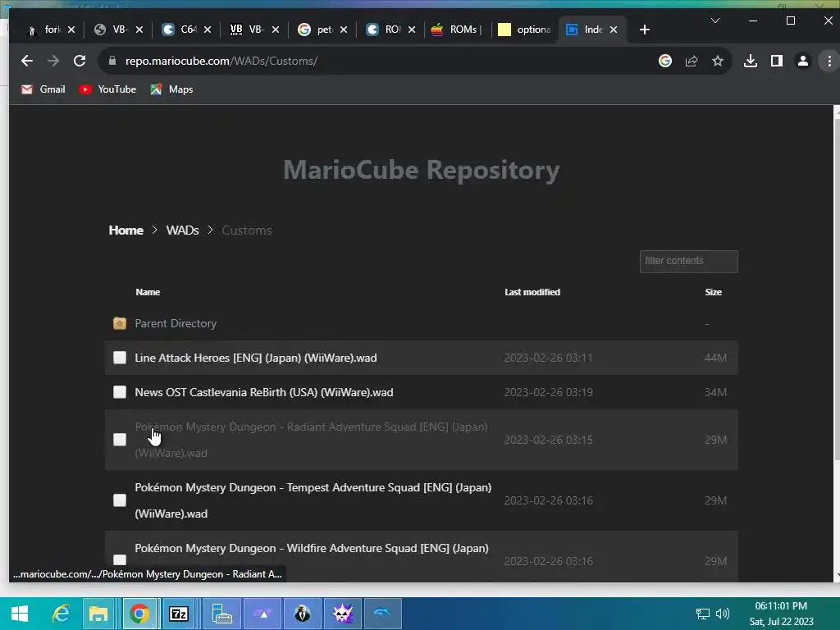Screen dimensions: 840x630
Task: Open the tab search dropdown chevron
Action: click(x=714, y=21)
